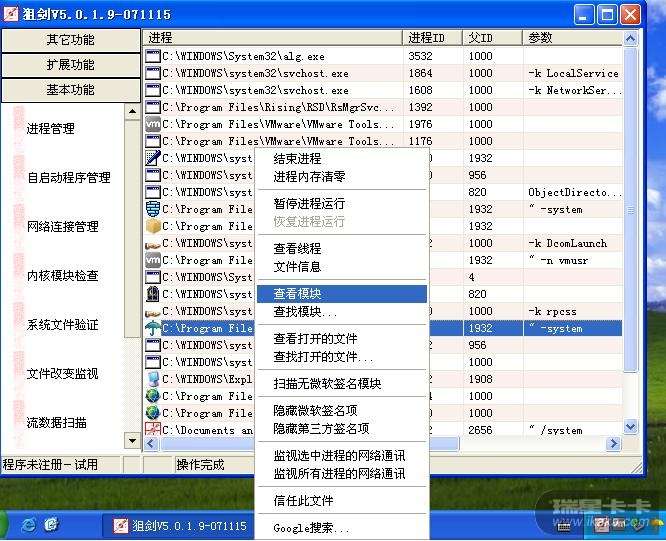The image size is (666, 541).
Task: Collapse the 基本功能 panel section
Action: 70,90
